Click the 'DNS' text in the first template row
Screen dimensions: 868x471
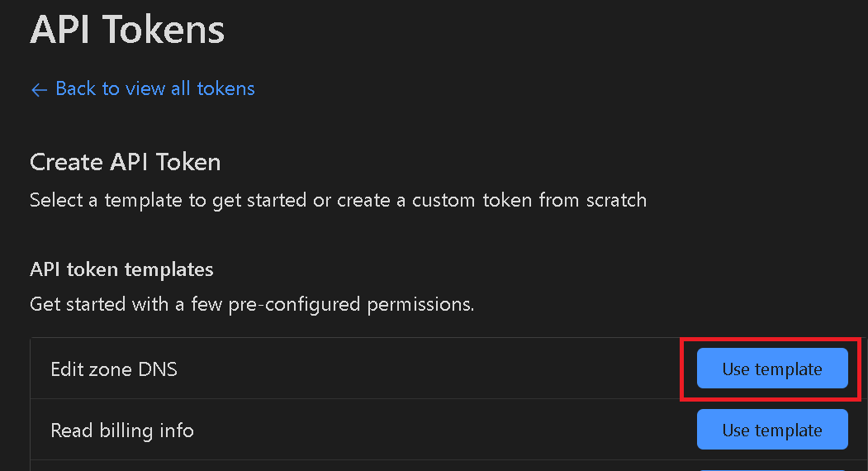tap(159, 369)
